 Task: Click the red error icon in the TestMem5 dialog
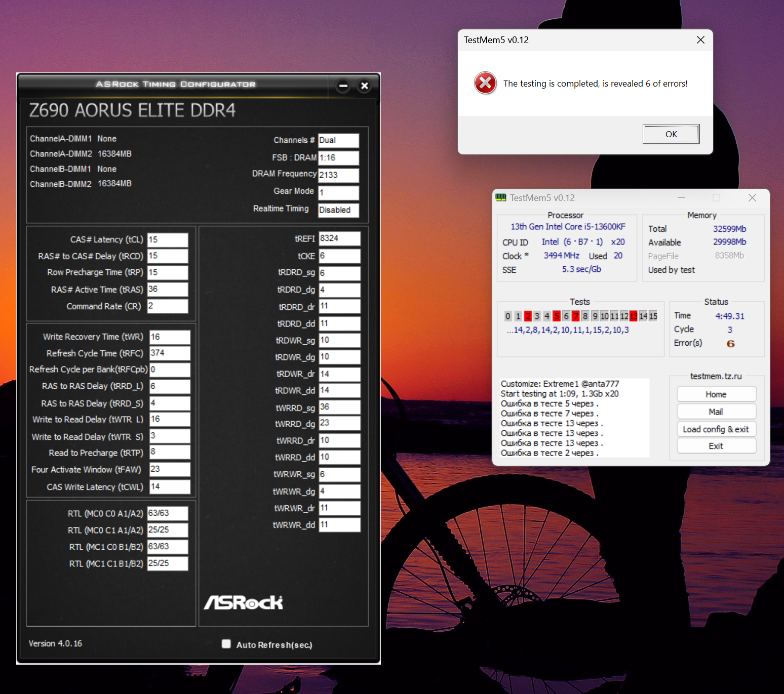click(485, 83)
